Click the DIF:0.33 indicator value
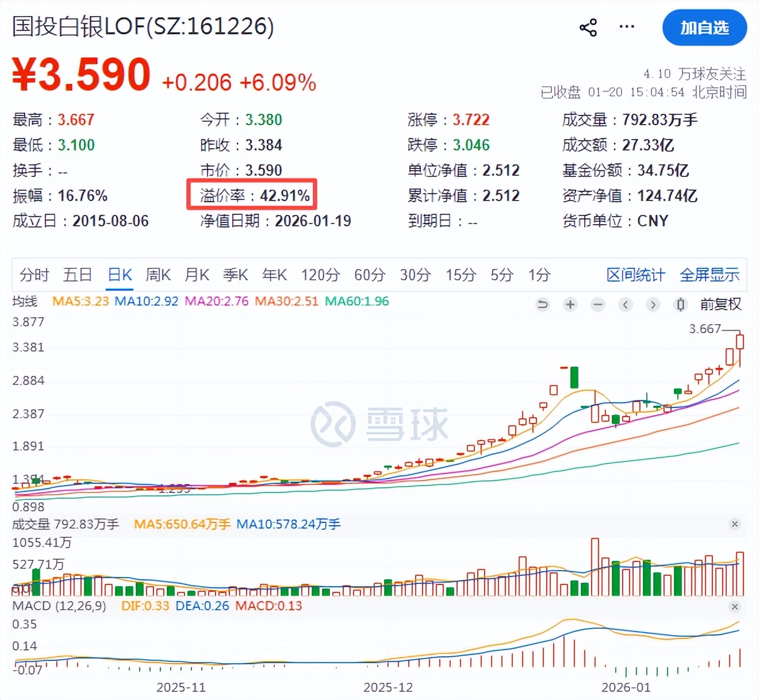Screen dimensions: 759x700 tap(145, 606)
